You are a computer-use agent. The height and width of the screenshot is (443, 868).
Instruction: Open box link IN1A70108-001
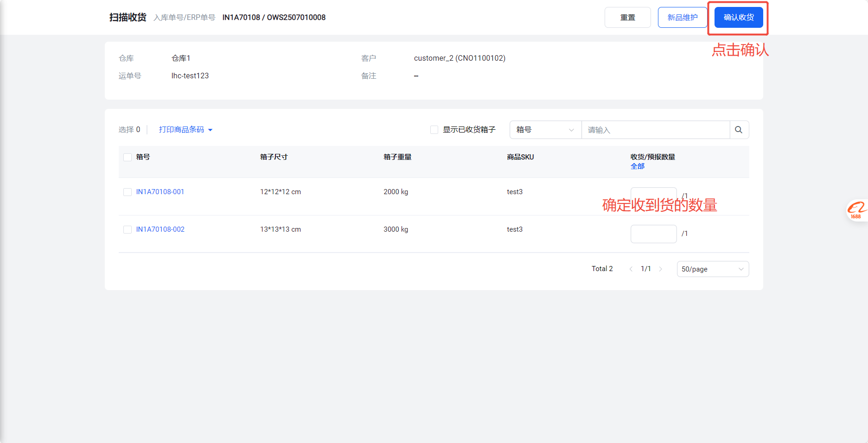(160, 192)
